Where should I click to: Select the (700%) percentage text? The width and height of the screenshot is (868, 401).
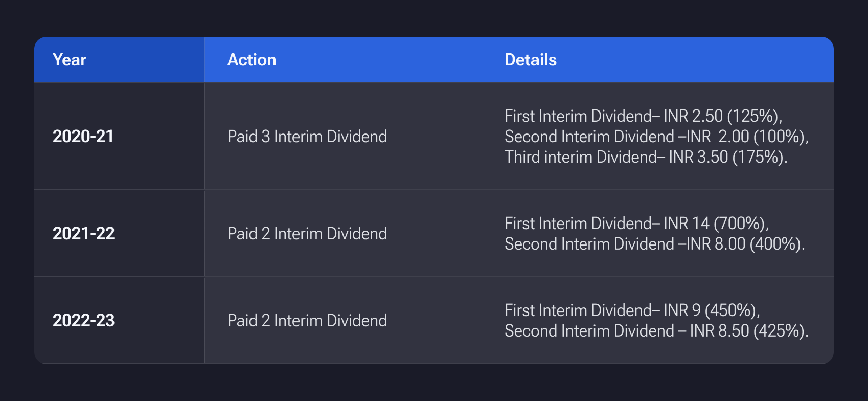(x=741, y=224)
